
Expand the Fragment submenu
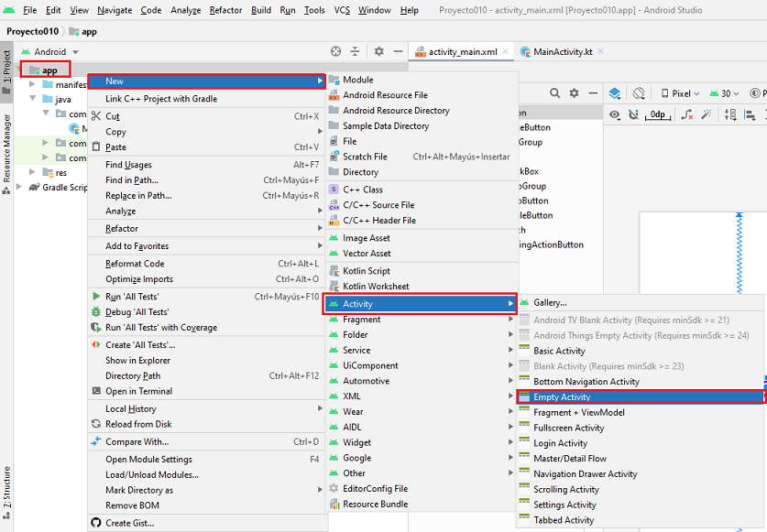click(x=422, y=320)
